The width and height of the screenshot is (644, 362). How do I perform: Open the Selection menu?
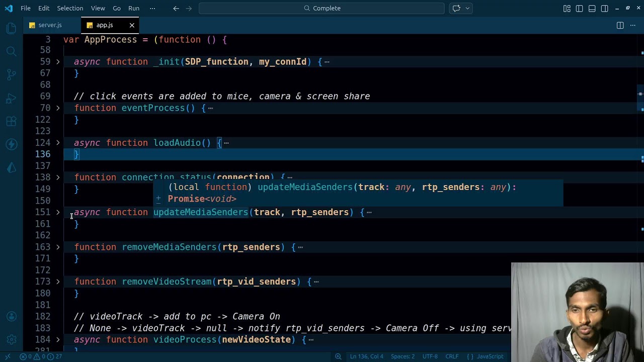click(x=70, y=8)
